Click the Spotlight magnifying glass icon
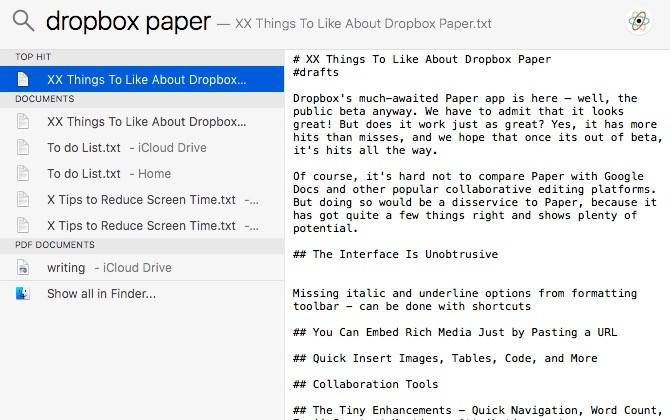 [x=24, y=21]
